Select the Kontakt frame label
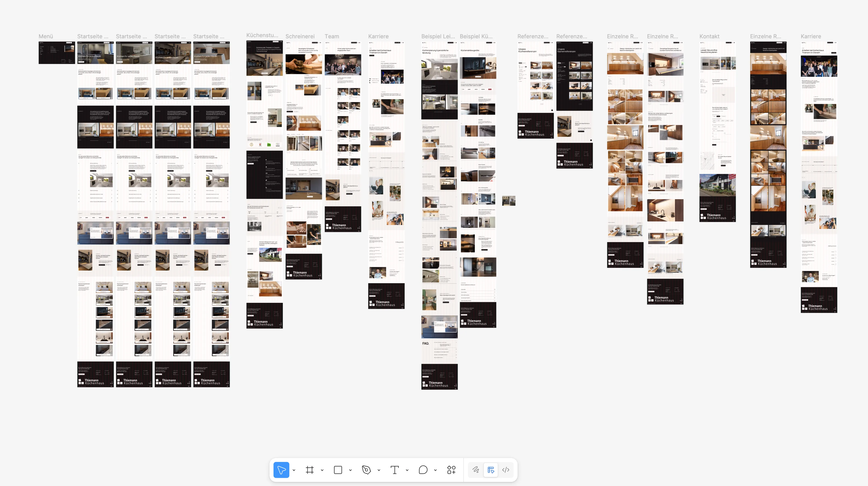The height and width of the screenshot is (486, 868). (x=709, y=36)
